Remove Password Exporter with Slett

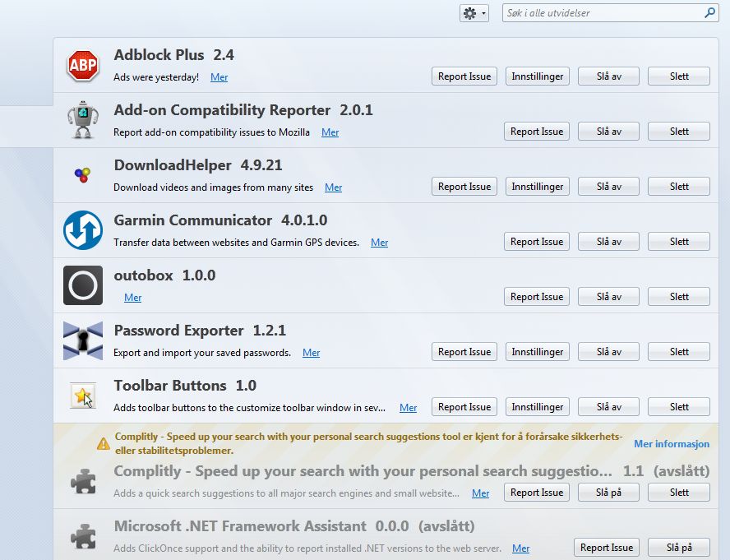pyautogui.click(x=679, y=352)
